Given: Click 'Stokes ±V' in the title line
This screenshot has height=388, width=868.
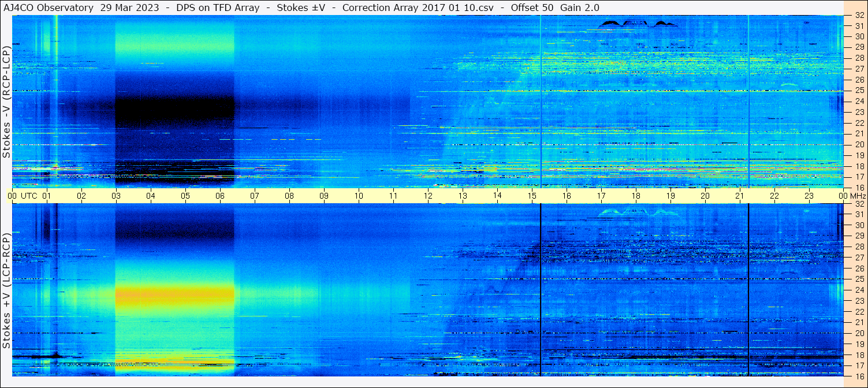Looking at the screenshot, I should (301, 8).
